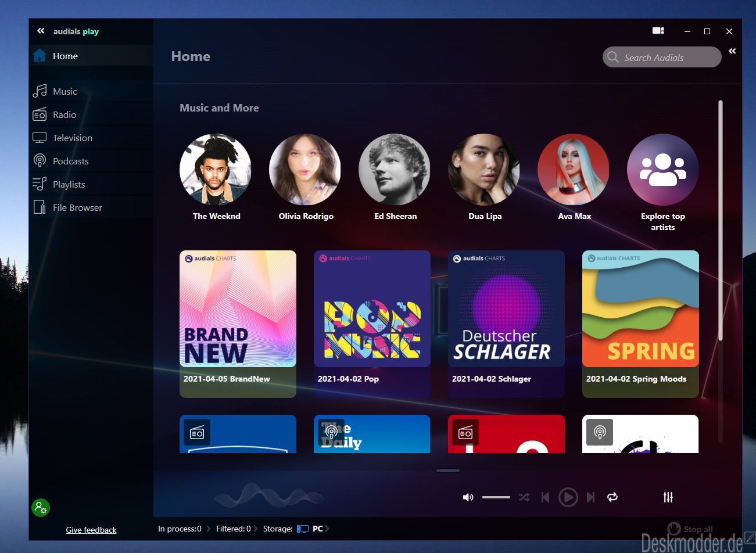
Task: Click the vertical scrollbar in Home view
Action: pyautogui.click(x=721, y=221)
